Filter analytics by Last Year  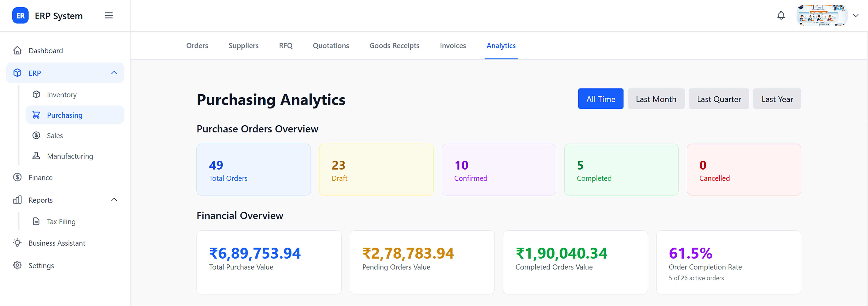pyautogui.click(x=777, y=99)
